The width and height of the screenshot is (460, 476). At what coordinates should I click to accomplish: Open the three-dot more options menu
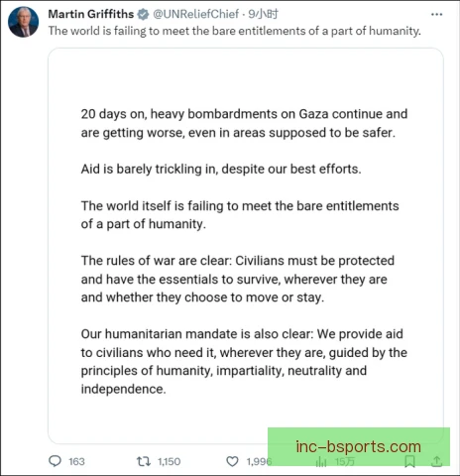436,14
